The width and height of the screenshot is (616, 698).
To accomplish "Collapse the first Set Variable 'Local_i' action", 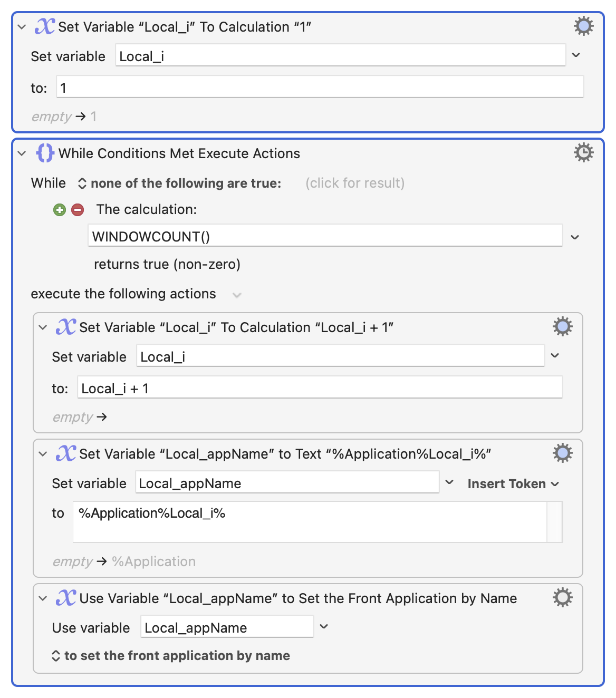I will pyautogui.click(x=22, y=27).
